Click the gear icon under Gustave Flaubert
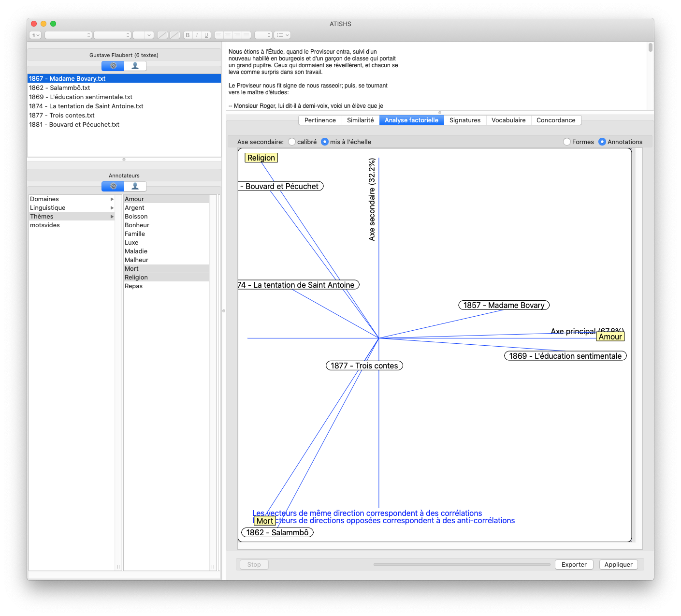 113,66
